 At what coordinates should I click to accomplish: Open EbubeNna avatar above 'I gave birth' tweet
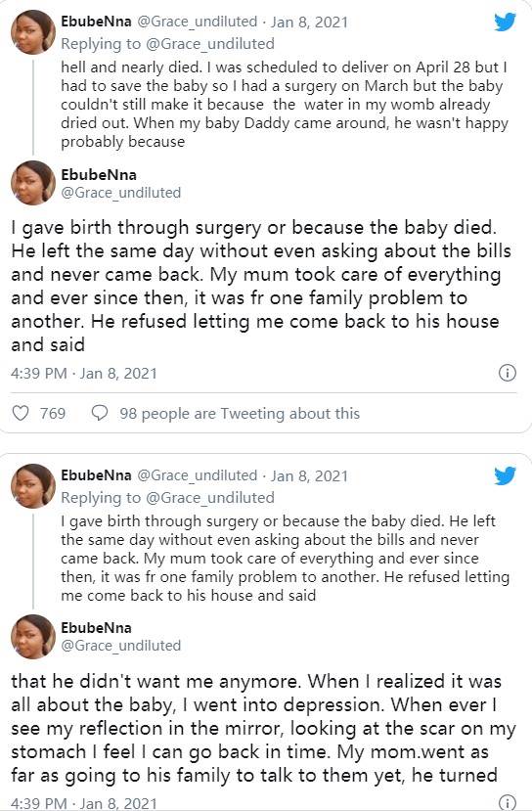33,183
